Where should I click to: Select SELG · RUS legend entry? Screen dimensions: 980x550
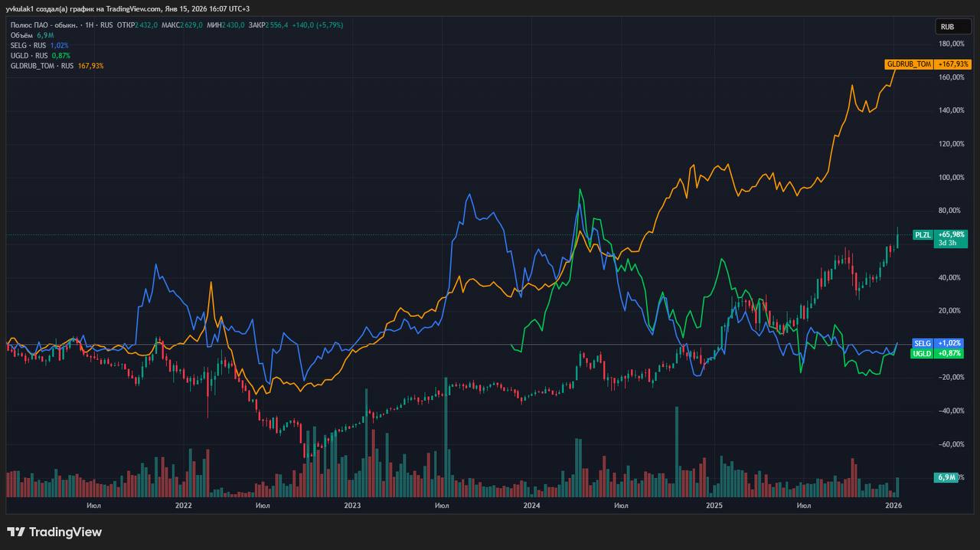tap(30, 45)
